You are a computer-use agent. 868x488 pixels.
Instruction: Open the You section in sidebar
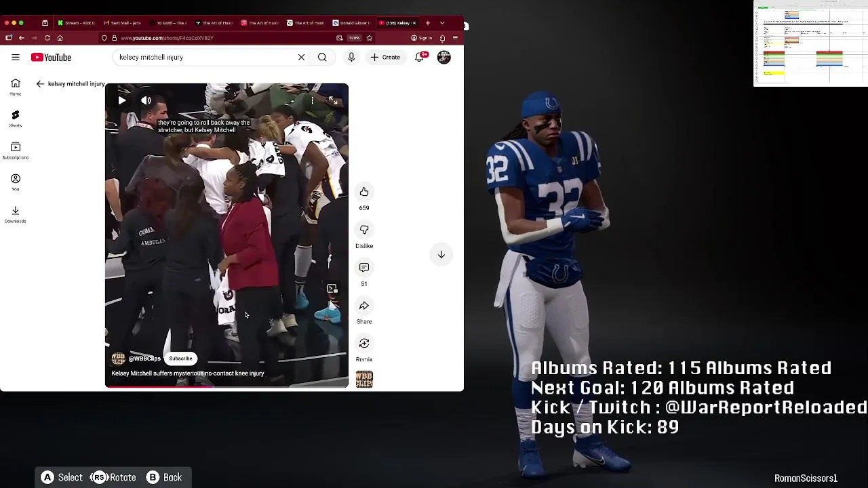tap(15, 182)
